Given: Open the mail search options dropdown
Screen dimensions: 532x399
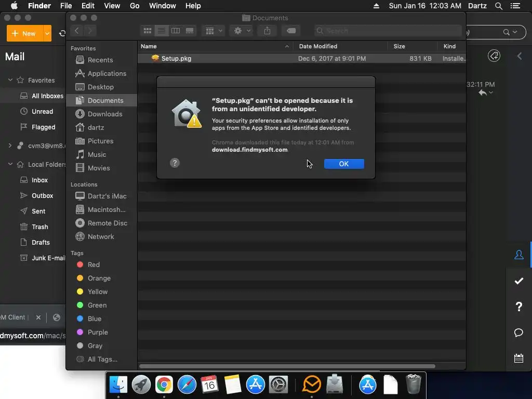Looking at the screenshot, I should coord(515,32).
